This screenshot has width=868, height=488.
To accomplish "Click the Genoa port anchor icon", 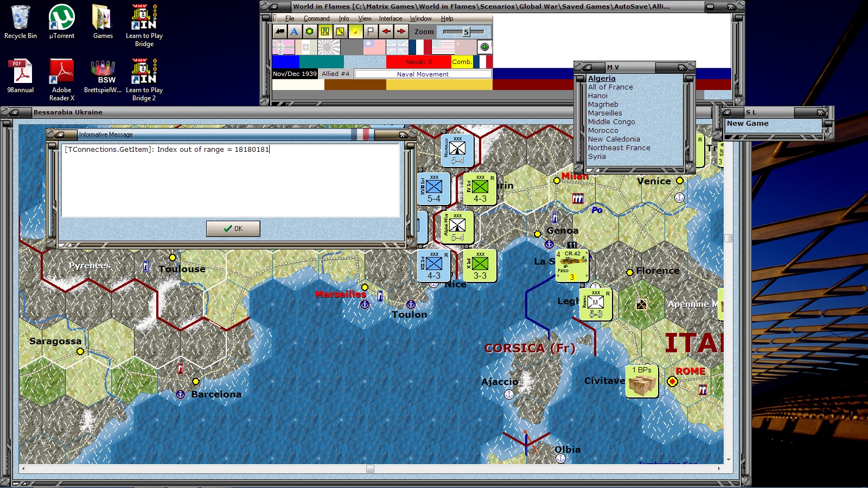I will pyautogui.click(x=549, y=244).
